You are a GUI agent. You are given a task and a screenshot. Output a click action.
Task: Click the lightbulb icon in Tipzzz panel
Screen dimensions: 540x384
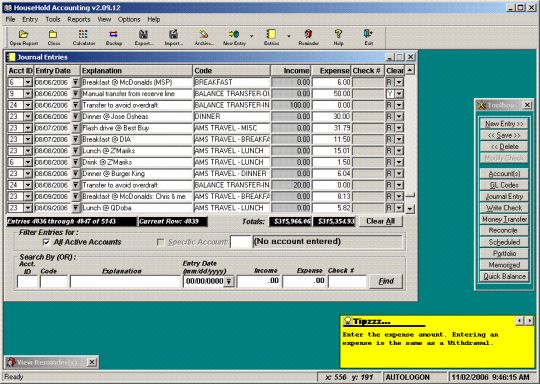[347, 321]
